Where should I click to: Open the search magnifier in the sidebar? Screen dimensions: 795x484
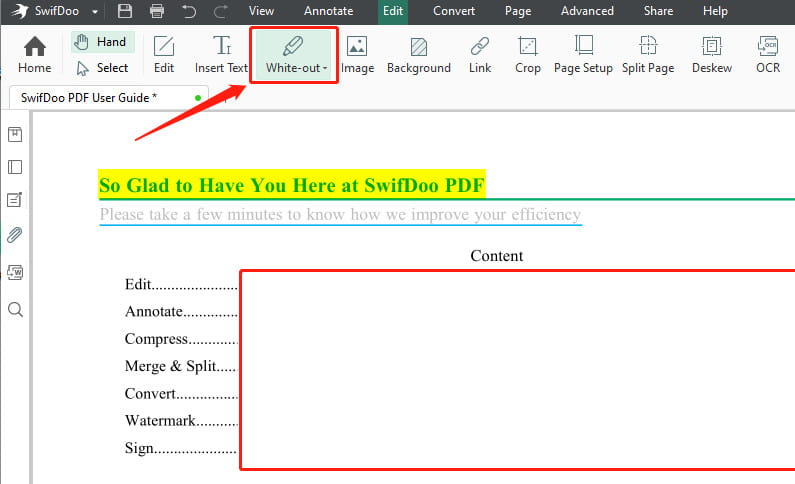click(16, 309)
